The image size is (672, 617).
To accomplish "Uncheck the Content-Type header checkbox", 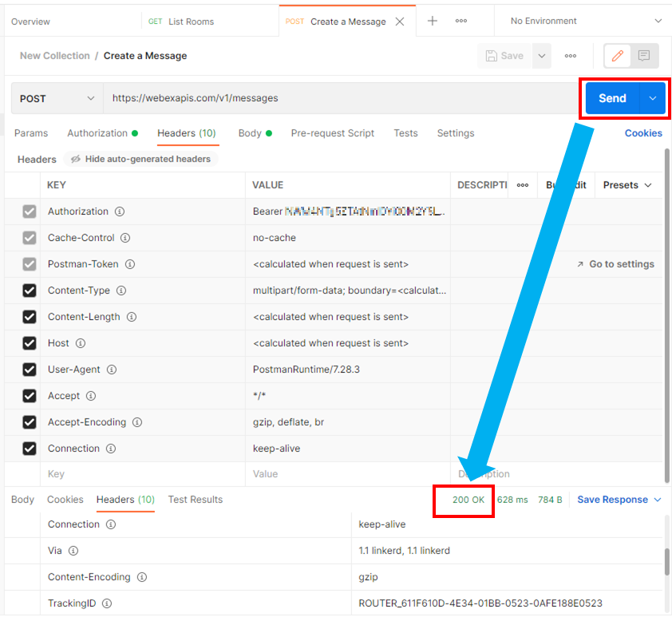I will [30, 291].
